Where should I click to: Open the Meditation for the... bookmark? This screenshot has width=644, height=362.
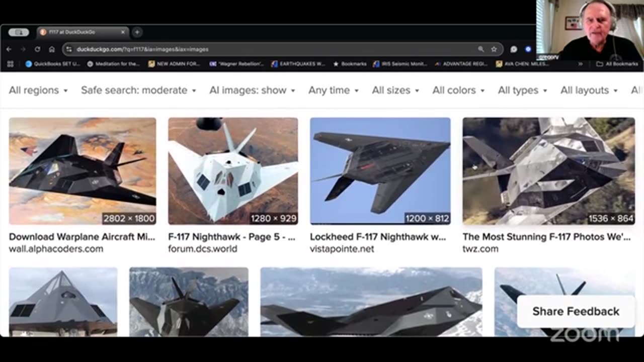pyautogui.click(x=114, y=64)
